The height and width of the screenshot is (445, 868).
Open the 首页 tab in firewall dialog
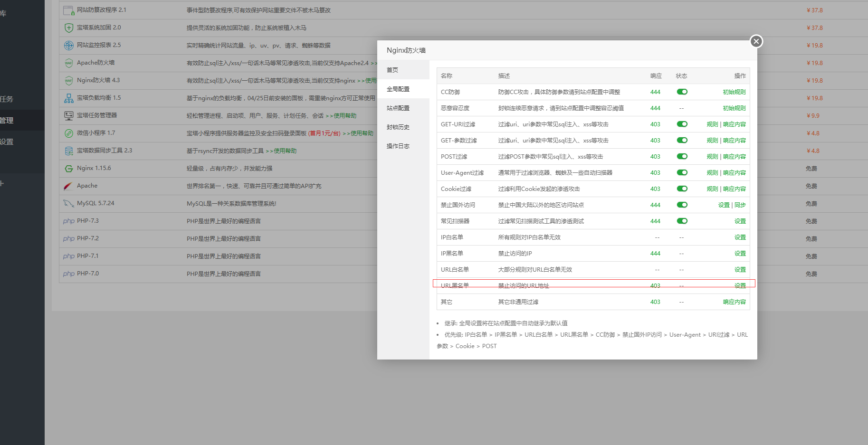click(403, 70)
